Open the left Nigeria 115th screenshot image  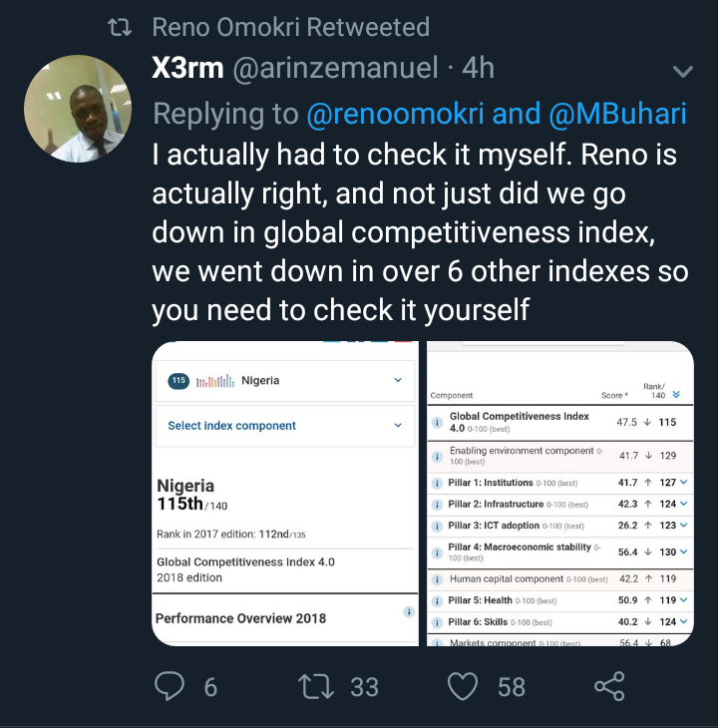[x=285, y=494]
